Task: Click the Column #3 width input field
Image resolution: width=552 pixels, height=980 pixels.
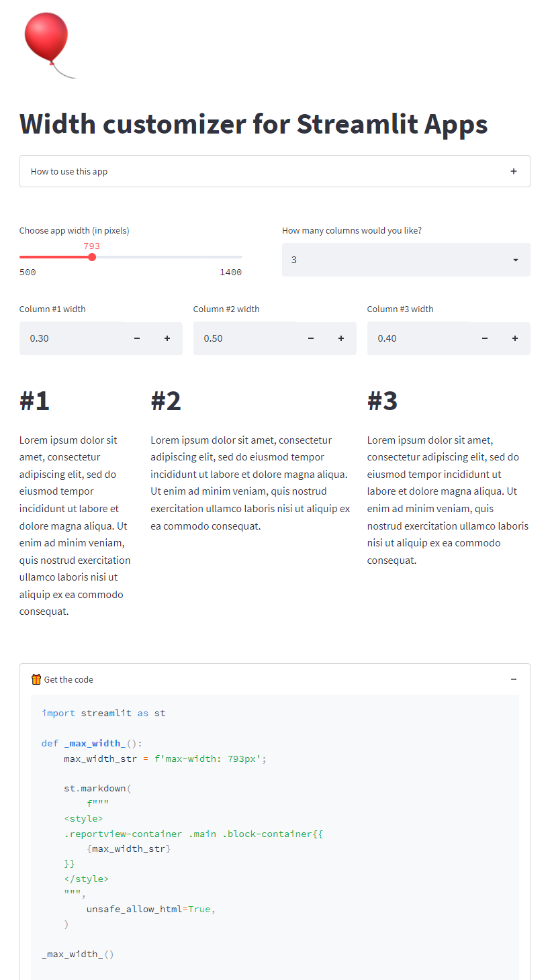Action: [x=418, y=338]
